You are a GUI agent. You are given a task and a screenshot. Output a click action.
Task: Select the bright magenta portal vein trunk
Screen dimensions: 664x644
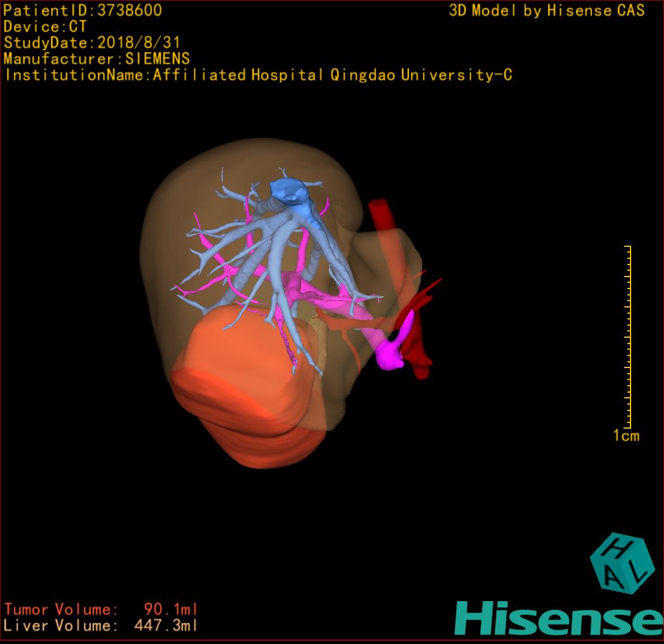click(x=394, y=350)
